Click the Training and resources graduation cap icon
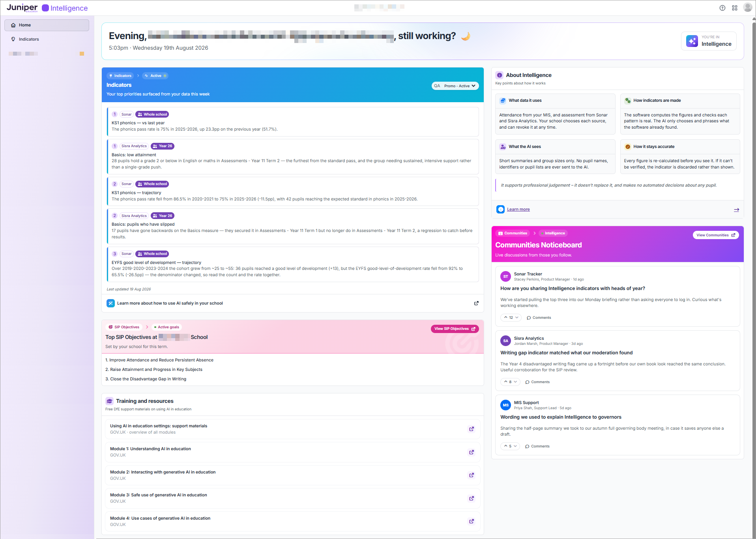 click(x=110, y=401)
